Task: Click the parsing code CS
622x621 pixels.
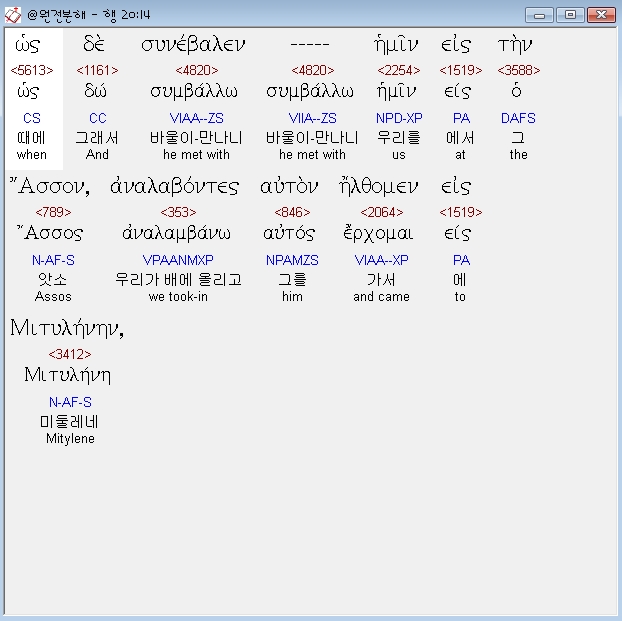Action: tap(32, 118)
